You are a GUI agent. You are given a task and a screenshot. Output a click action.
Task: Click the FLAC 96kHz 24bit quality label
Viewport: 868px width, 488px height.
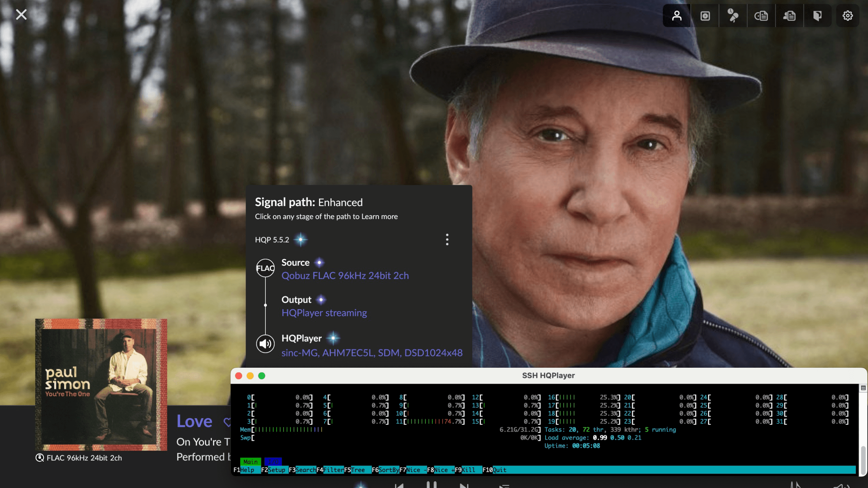[x=84, y=458]
